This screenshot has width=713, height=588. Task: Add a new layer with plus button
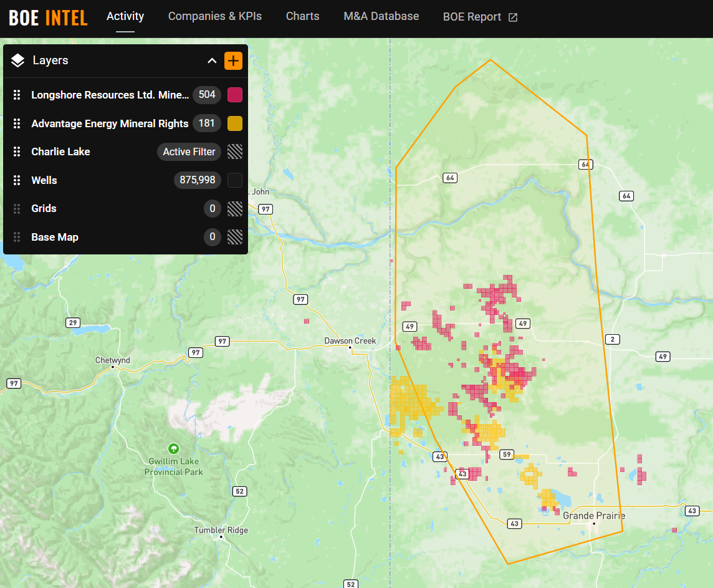(x=233, y=60)
